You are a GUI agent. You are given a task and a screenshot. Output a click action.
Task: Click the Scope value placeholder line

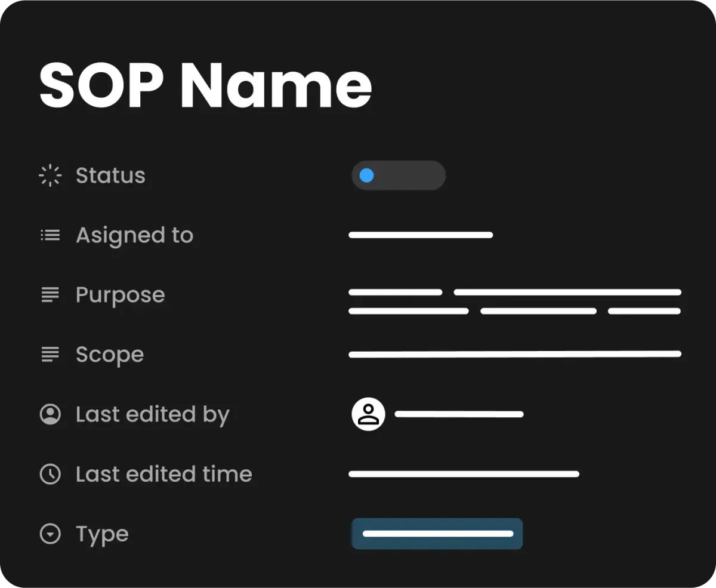pyautogui.click(x=515, y=354)
